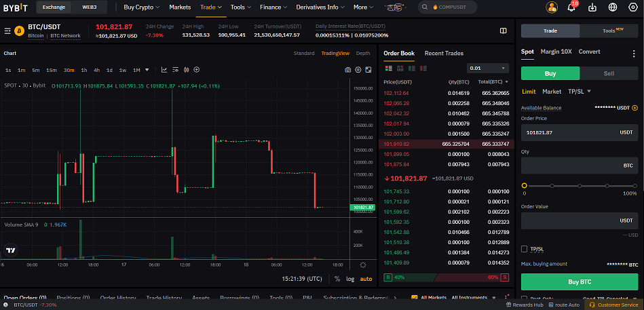Expand the Derivatives Info menu
The image size is (644, 310).
click(320, 7)
